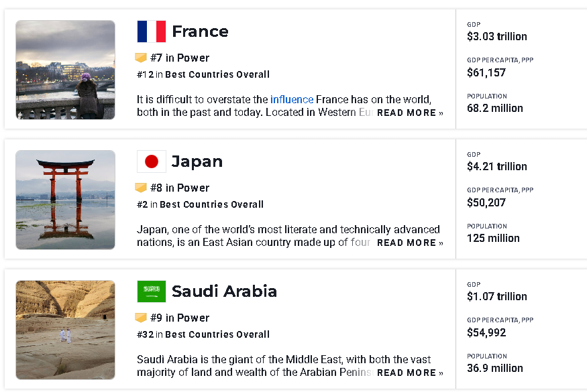
Task: Click the badge icon beside #8 in Power
Action: coord(141,188)
